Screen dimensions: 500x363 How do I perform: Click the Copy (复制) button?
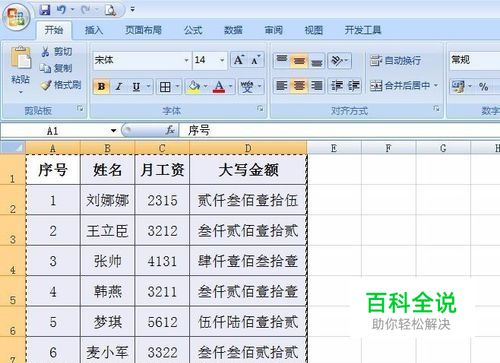point(56,68)
